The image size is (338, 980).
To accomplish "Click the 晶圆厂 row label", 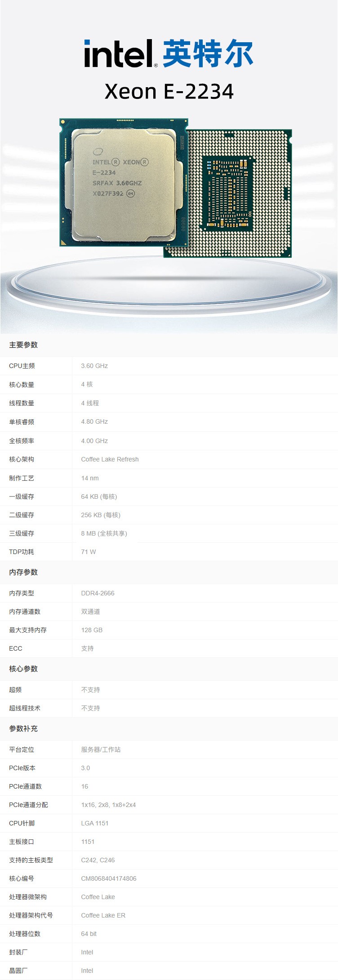I will point(18,971).
